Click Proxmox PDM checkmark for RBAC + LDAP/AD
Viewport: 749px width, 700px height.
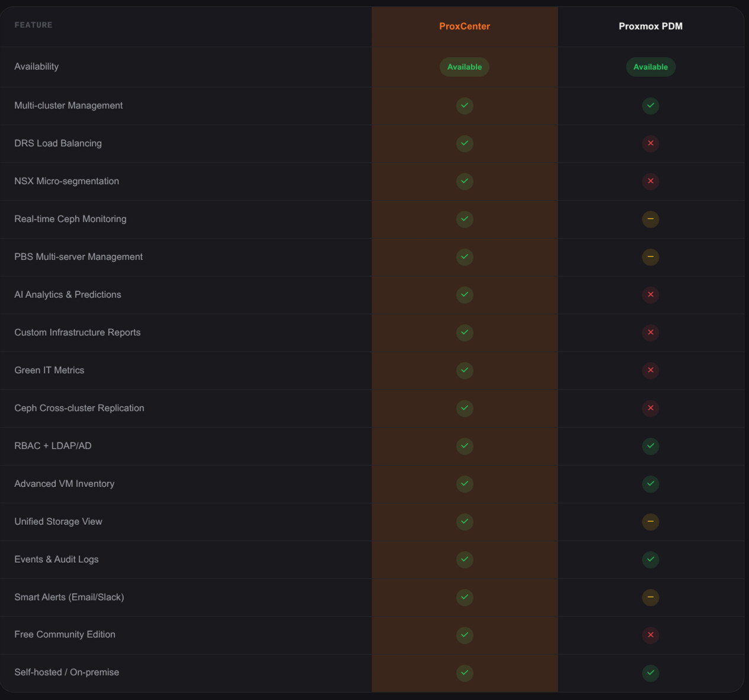[x=650, y=446]
